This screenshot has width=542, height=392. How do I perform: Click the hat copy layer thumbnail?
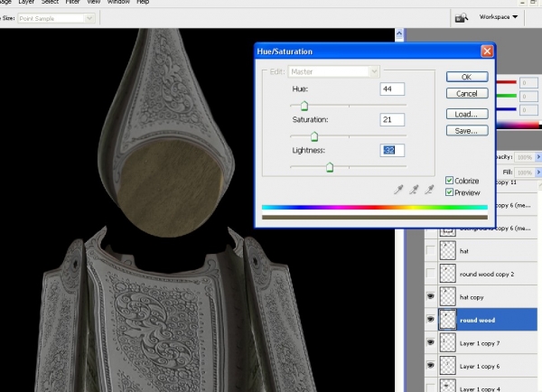[x=448, y=296]
